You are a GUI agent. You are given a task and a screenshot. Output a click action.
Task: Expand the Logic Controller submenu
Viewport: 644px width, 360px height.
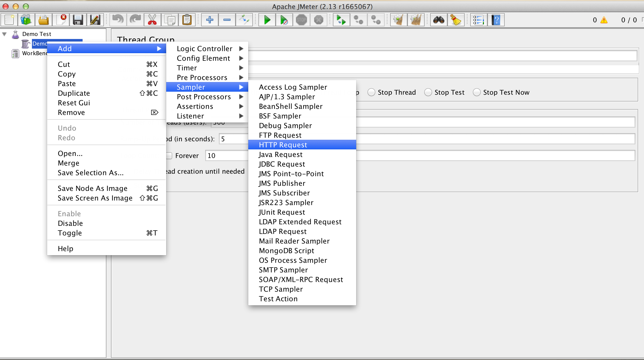207,49
